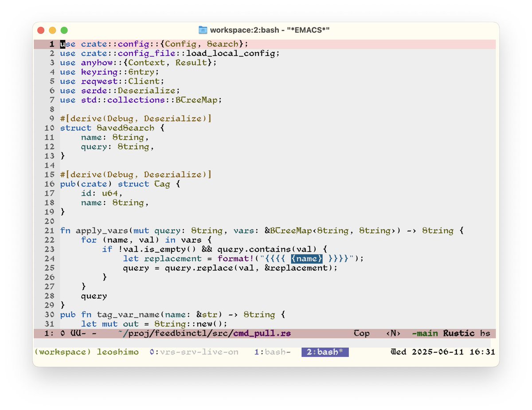532x410 pixels.
Task: Minimize the terminal window with the yellow button
Action: 53,30
